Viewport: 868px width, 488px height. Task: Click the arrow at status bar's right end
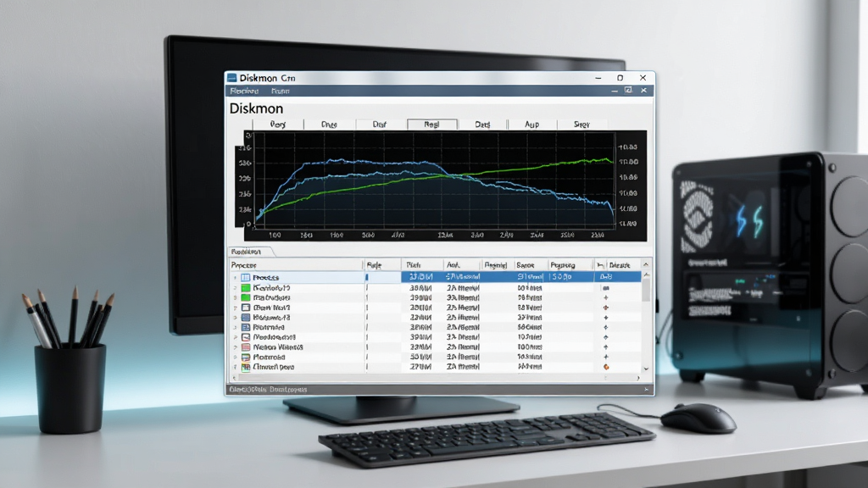point(646,390)
